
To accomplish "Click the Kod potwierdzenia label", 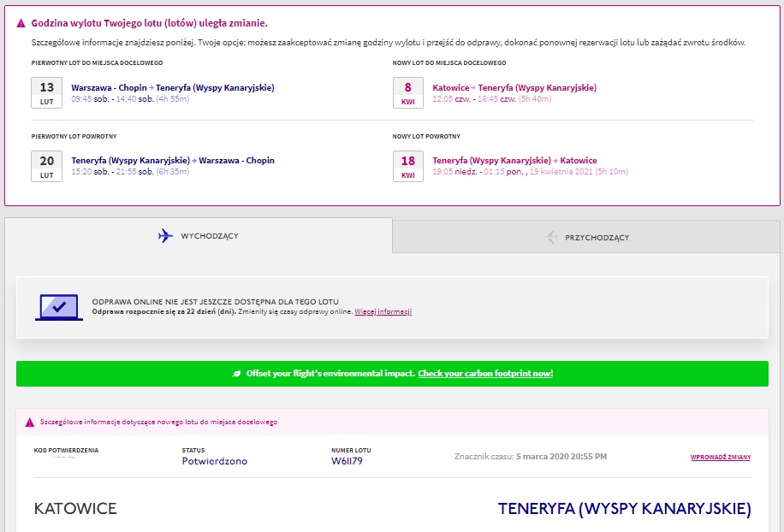I will click(66, 450).
